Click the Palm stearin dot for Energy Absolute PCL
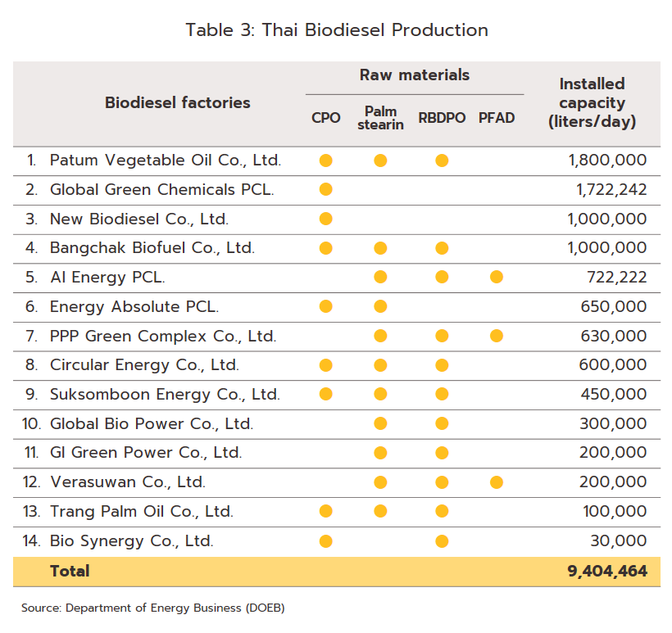Screen dimensions: 672x633 [380, 306]
